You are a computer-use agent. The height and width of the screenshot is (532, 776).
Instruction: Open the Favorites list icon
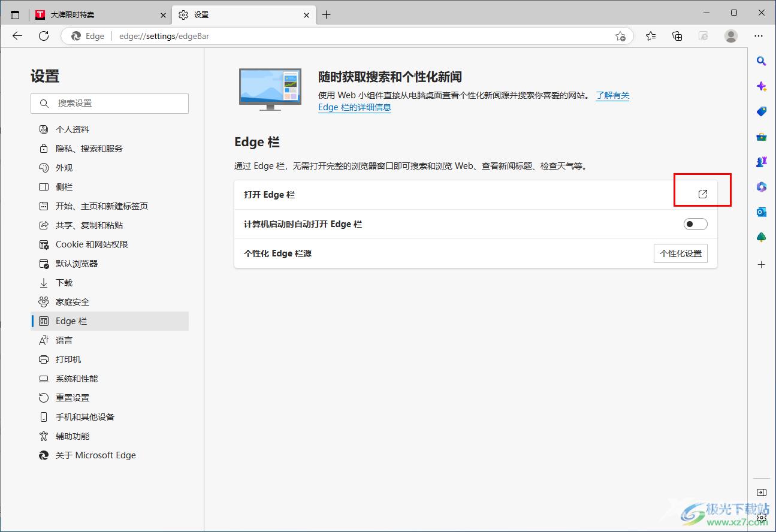point(651,36)
